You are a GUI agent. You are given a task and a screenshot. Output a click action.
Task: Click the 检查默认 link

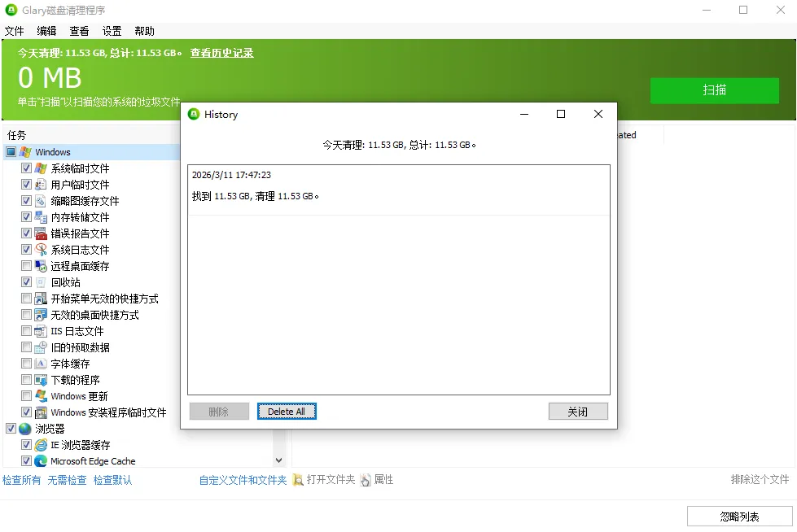pyautogui.click(x=113, y=480)
